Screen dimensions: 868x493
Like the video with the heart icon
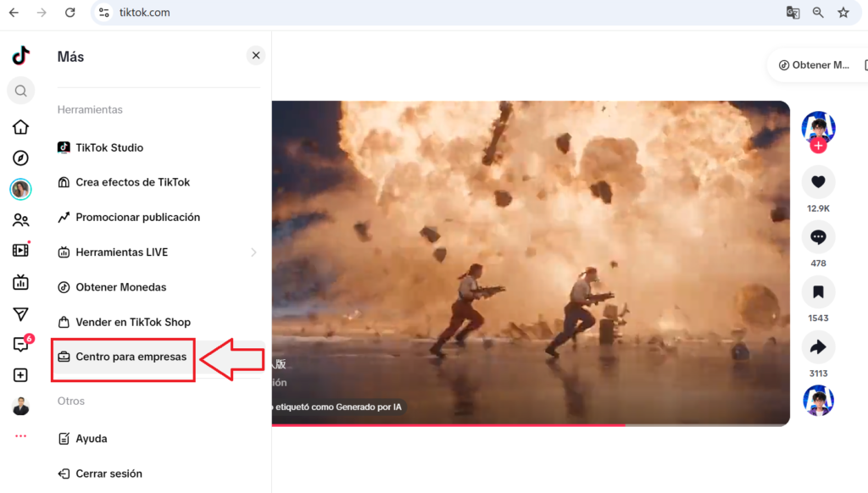click(818, 181)
